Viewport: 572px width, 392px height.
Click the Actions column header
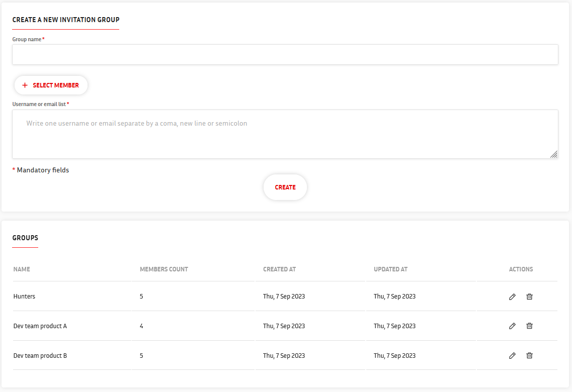(521, 269)
